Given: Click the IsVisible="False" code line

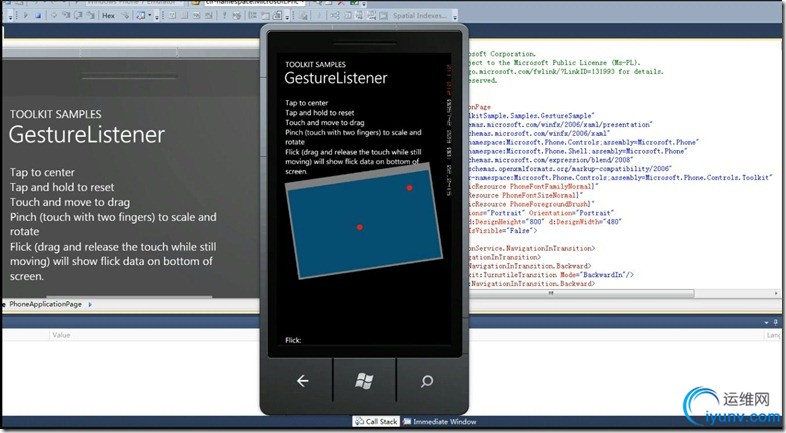Looking at the screenshot, I should (503, 231).
